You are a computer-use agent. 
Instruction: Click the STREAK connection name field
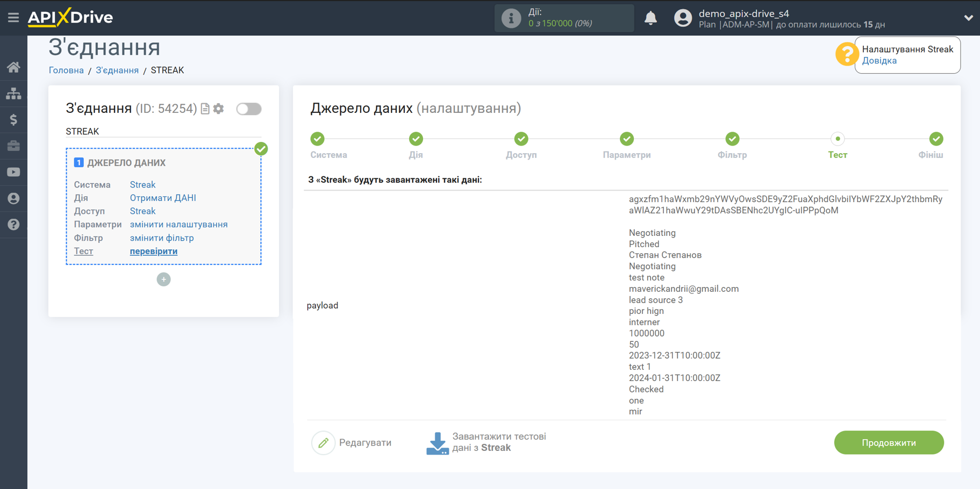(x=163, y=132)
